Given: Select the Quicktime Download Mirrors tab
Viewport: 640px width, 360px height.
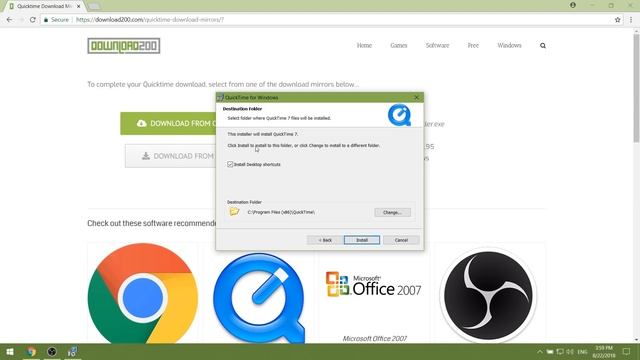Looking at the screenshot, I should tap(44, 6).
